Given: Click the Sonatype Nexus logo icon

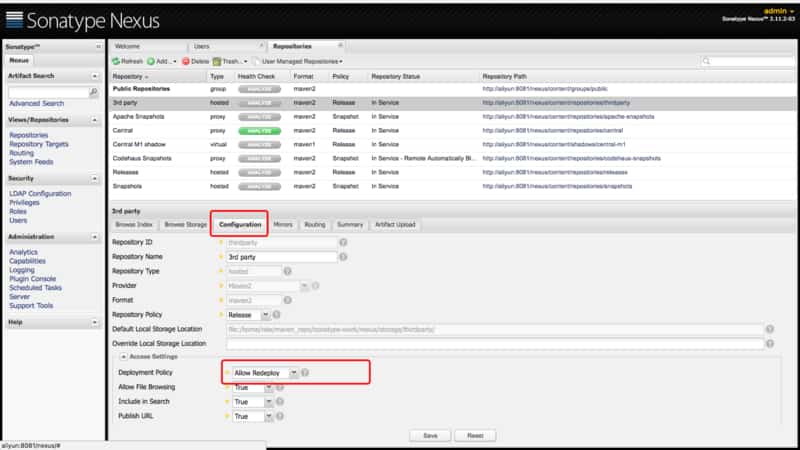Looking at the screenshot, I should tap(14, 20).
